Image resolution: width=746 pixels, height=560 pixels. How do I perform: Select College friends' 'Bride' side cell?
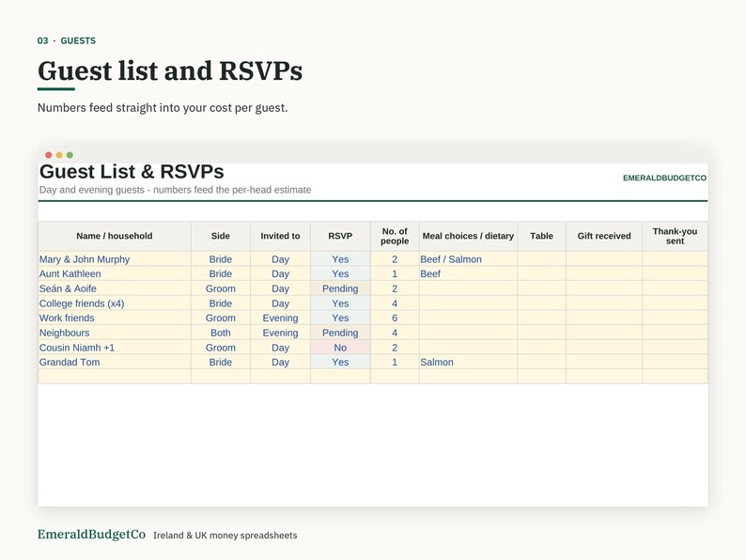(x=221, y=303)
